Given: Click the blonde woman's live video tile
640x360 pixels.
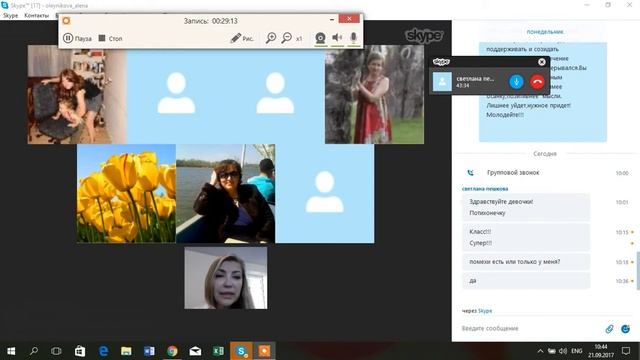Looking at the screenshot, I should tap(226, 278).
